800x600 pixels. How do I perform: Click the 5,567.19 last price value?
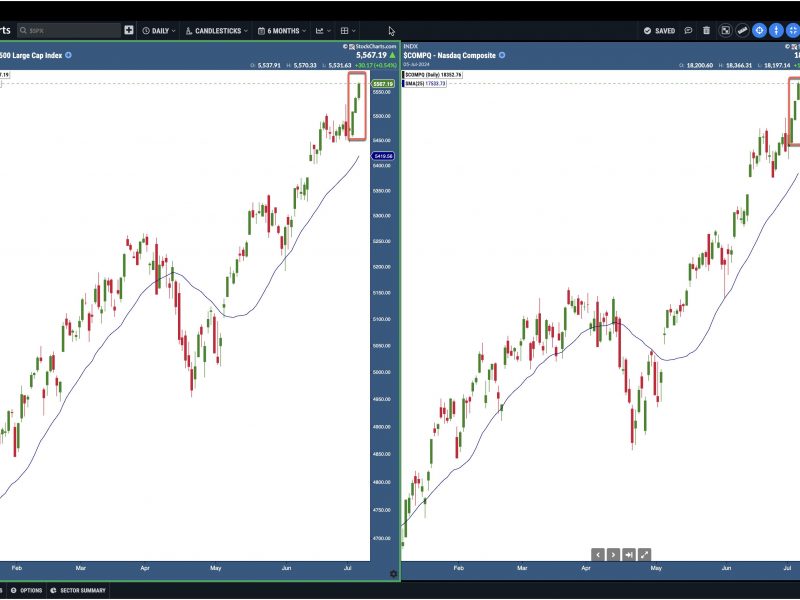[x=371, y=55]
